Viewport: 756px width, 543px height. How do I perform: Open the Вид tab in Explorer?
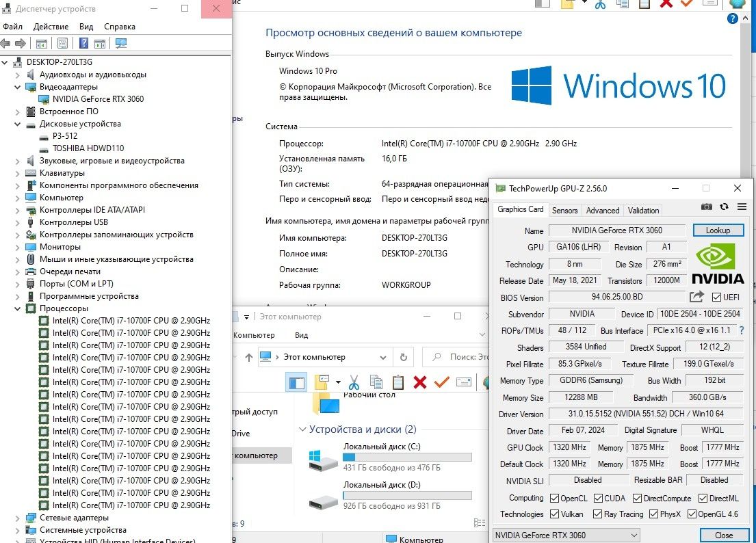pyautogui.click(x=301, y=335)
